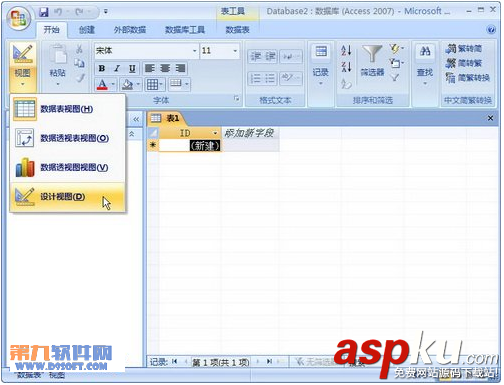The image size is (504, 385).
Task: Apply the fill background color bucket
Action: (127, 85)
